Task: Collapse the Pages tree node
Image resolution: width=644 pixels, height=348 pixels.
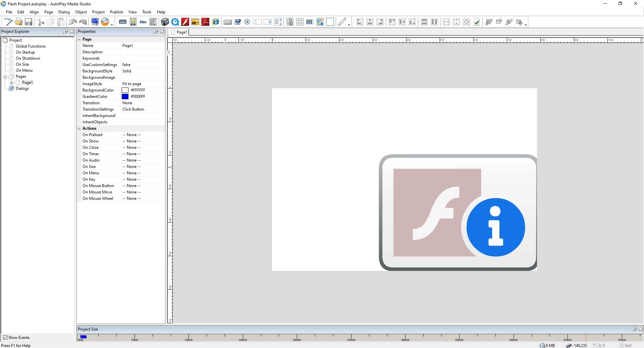Action: [5, 77]
